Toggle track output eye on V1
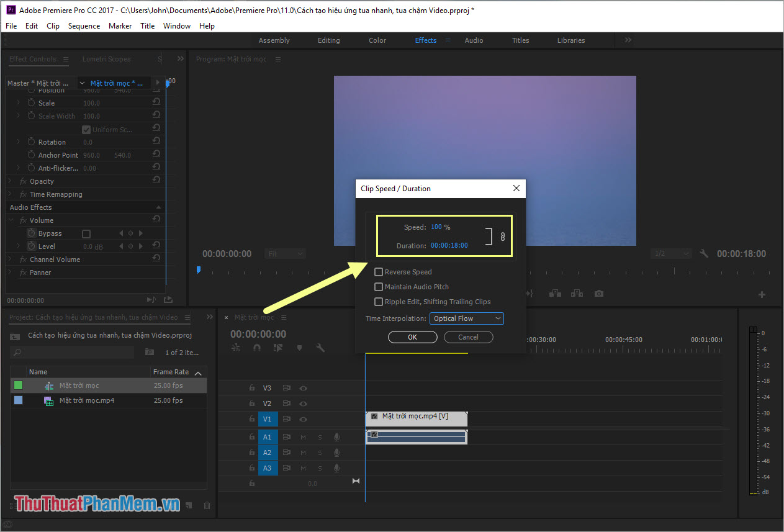Image resolution: width=784 pixels, height=532 pixels. (x=302, y=419)
